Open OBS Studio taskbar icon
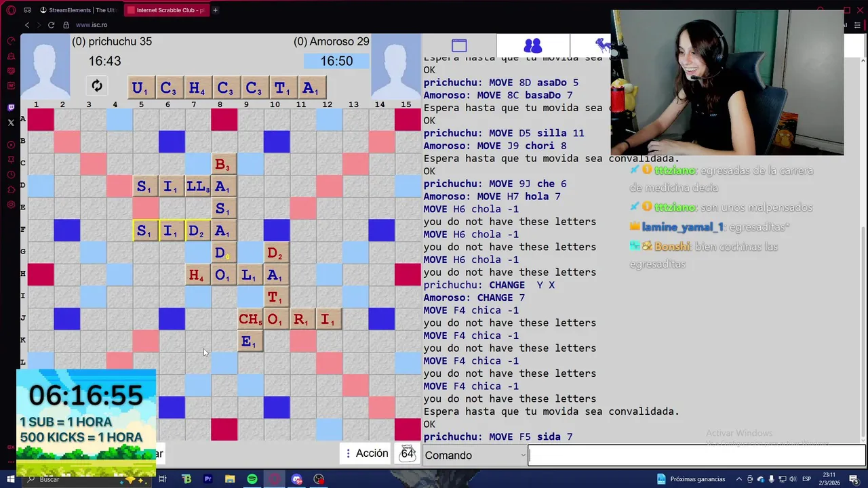 [x=319, y=479]
